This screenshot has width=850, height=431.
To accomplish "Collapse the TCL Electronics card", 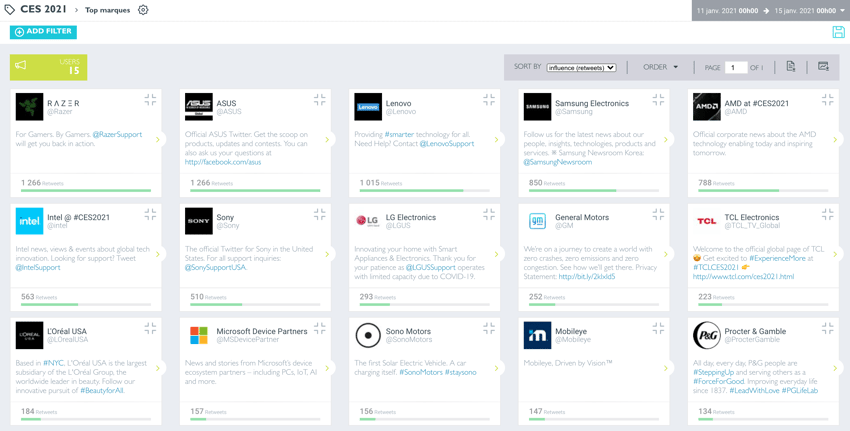I will pos(828,214).
